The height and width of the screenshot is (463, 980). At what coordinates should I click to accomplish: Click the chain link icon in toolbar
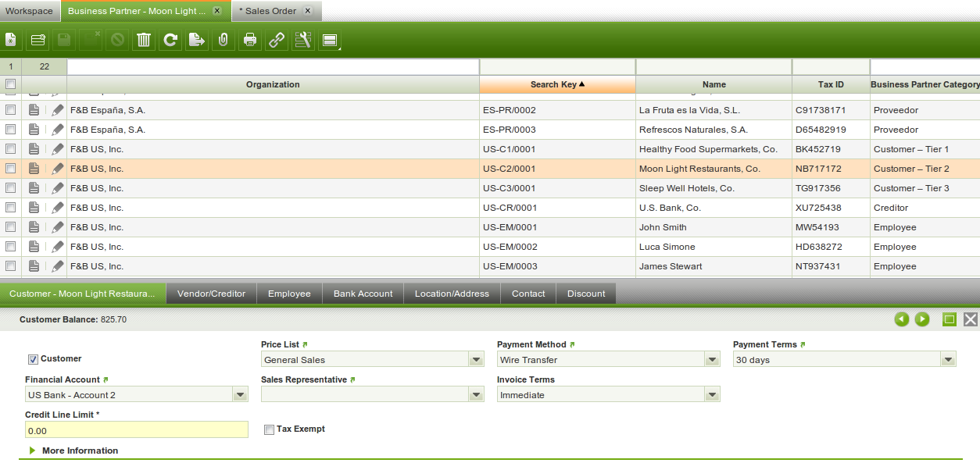pyautogui.click(x=277, y=40)
